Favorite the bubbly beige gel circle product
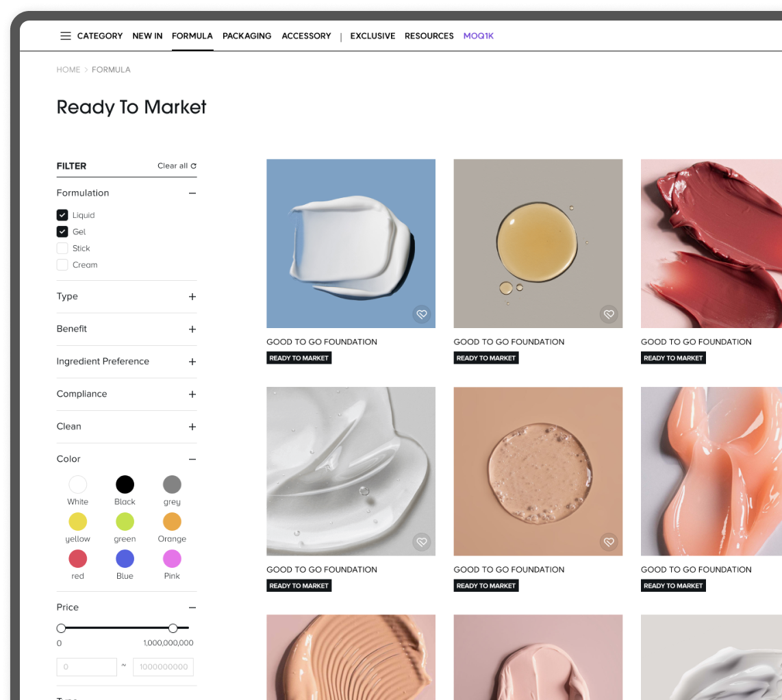This screenshot has width=782, height=700. coord(609,542)
